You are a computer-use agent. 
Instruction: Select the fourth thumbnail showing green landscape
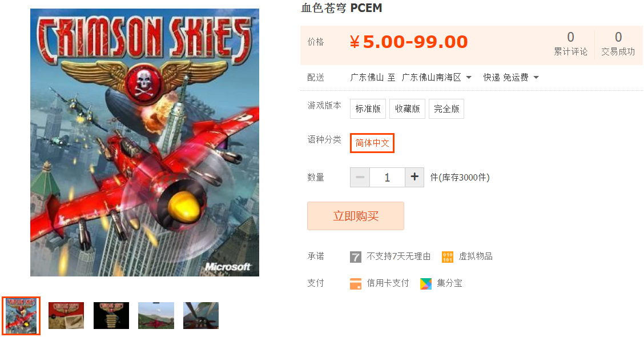[x=156, y=316]
